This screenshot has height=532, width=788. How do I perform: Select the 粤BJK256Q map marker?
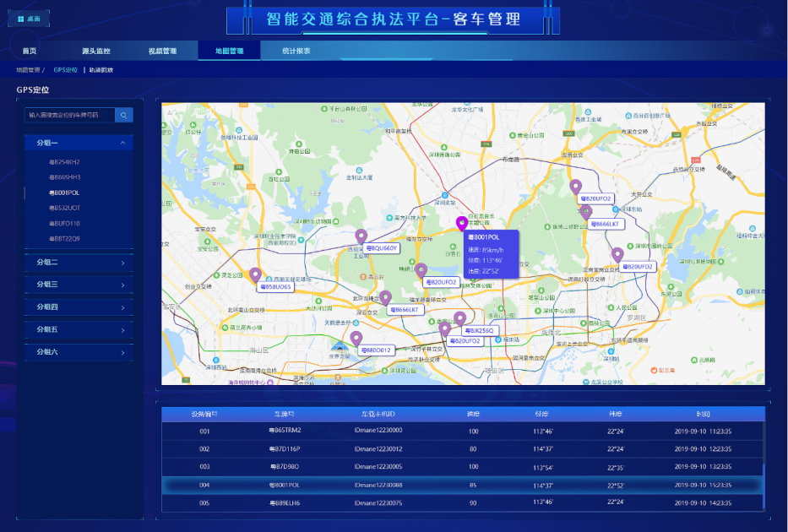pyautogui.click(x=459, y=318)
